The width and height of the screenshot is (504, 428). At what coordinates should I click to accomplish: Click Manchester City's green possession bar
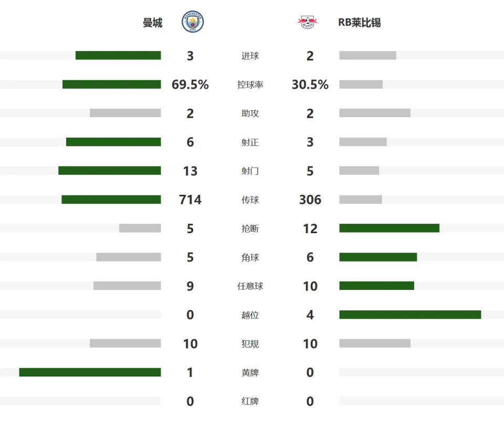point(111,84)
